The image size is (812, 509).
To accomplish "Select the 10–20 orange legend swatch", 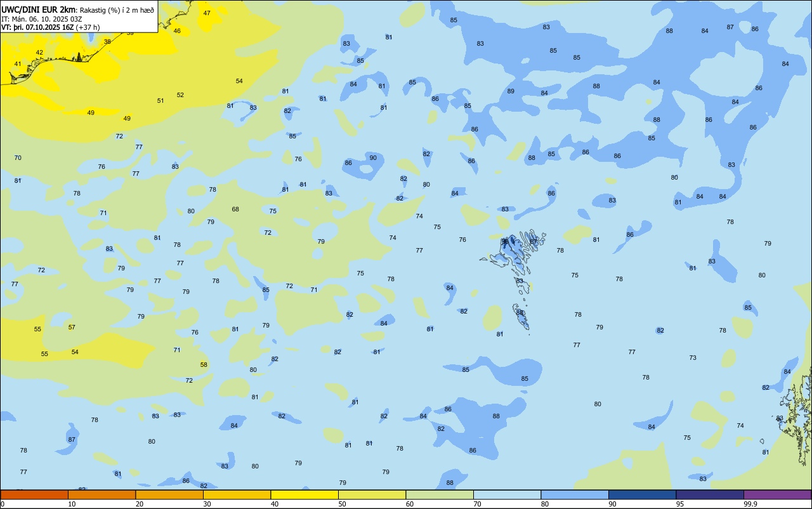I will click(101, 494).
